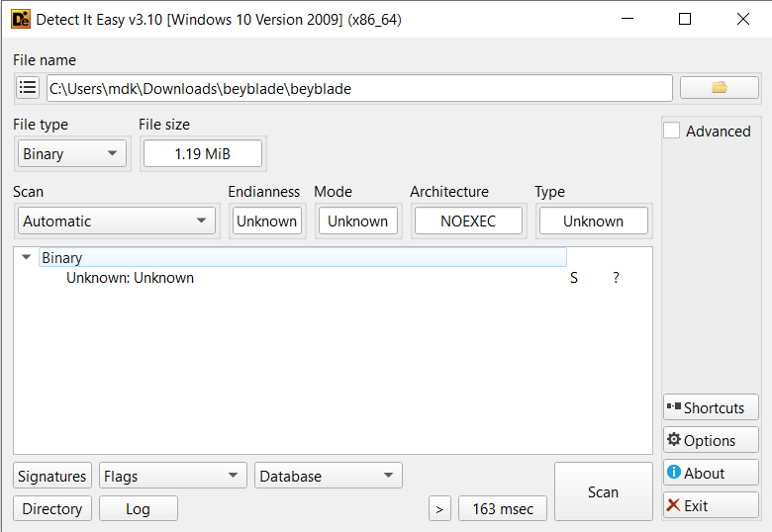Collapse the Binary tree node
The height and width of the screenshot is (532, 772).
[27, 257]
